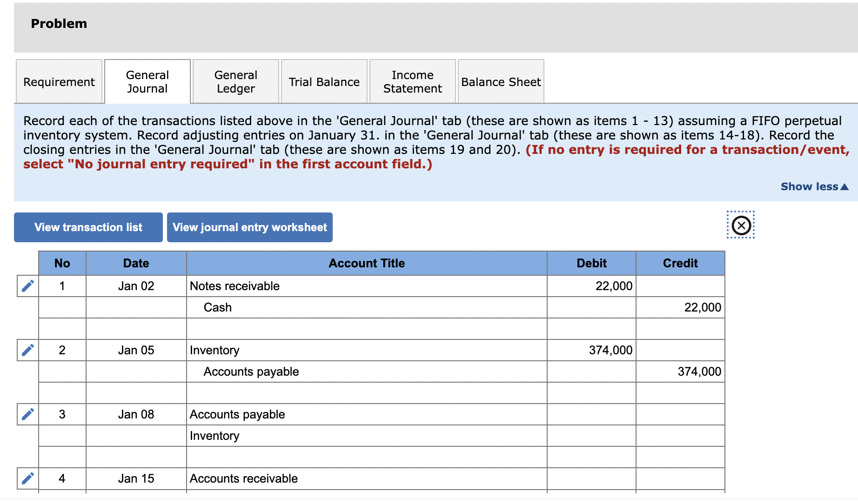Image resolution: width=858 pixels, height=504 pixels.
Task: Switch to the General Ledger tab
Action: coord(235,81)
